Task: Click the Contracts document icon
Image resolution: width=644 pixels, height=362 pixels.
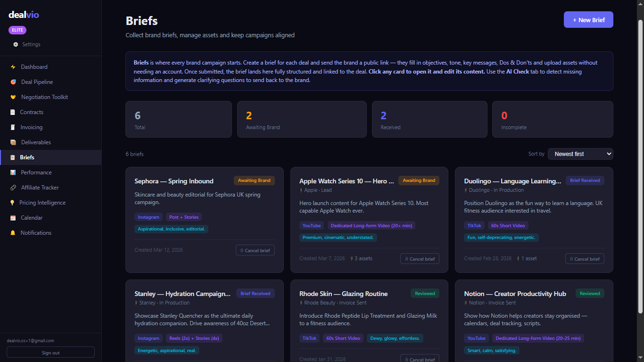Action: point(13,112)
